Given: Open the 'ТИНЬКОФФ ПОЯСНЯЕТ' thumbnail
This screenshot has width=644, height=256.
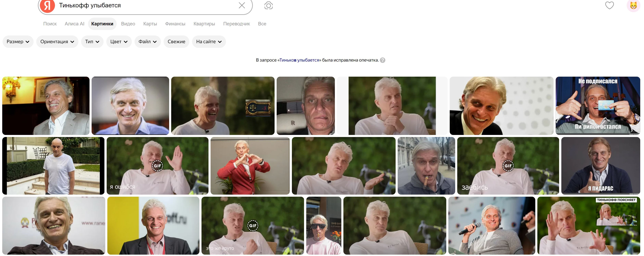Looking at the screenshot, I should 589,226.
